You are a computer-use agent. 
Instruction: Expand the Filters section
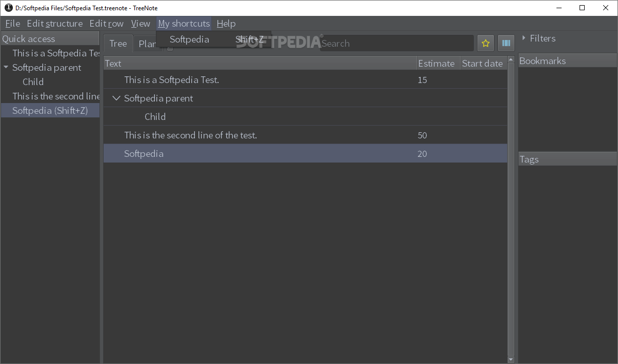(539, 38)
